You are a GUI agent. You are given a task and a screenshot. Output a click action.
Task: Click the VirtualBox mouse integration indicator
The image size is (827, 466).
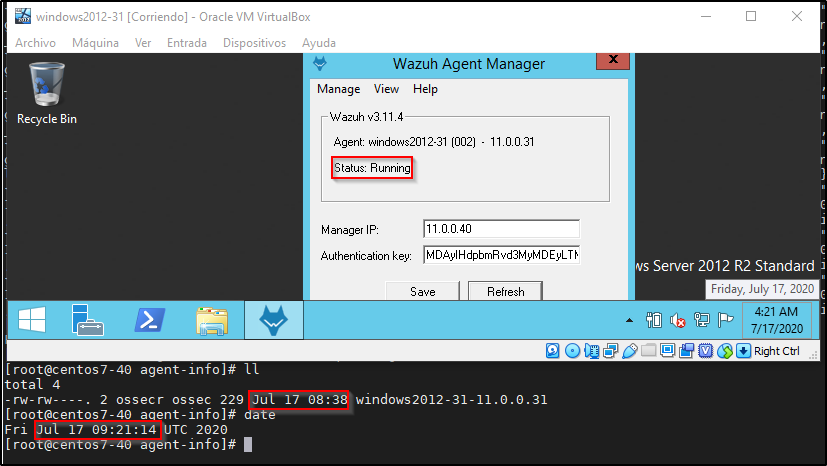725,351
